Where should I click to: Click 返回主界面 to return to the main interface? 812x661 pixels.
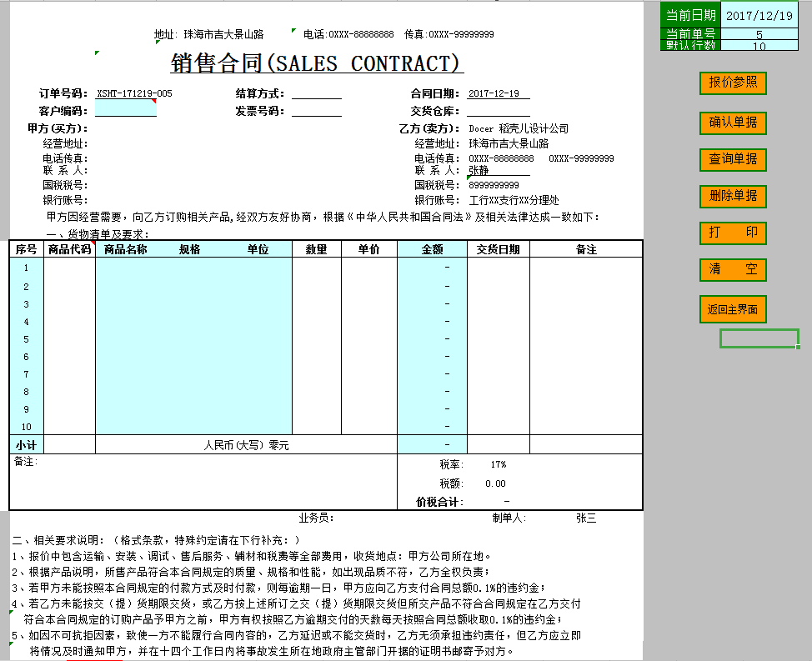(733, 308)
